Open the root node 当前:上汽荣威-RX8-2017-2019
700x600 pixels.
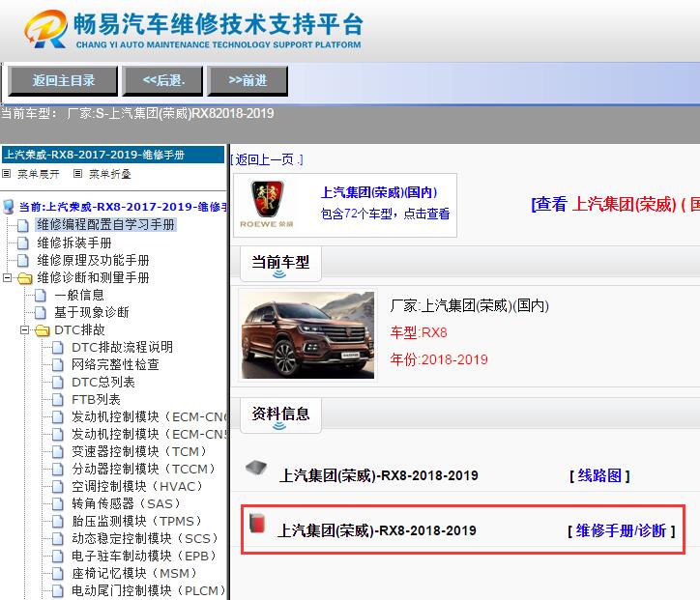click(x=123, y=207)
